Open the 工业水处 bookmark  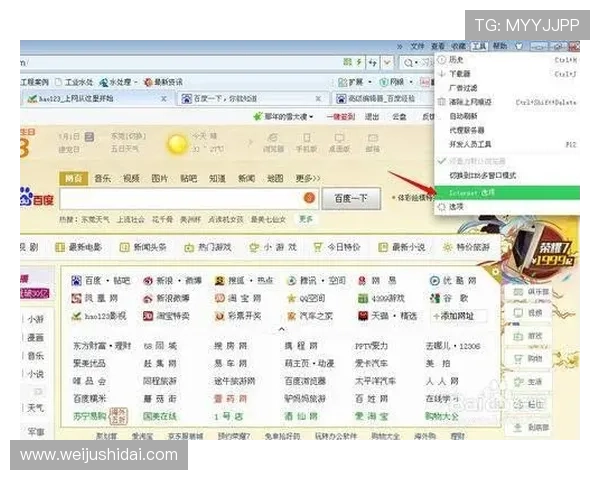[x=74, y=82]
